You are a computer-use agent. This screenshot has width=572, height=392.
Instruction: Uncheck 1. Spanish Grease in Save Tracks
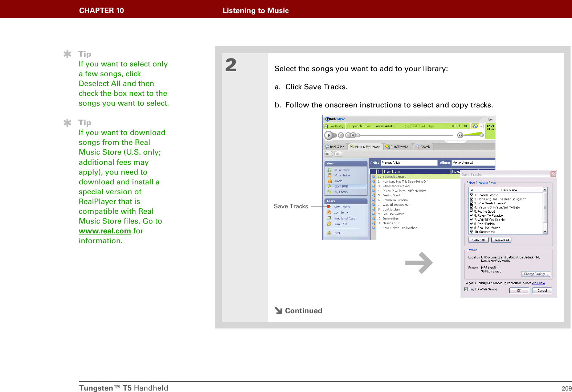tap(472, 195)
